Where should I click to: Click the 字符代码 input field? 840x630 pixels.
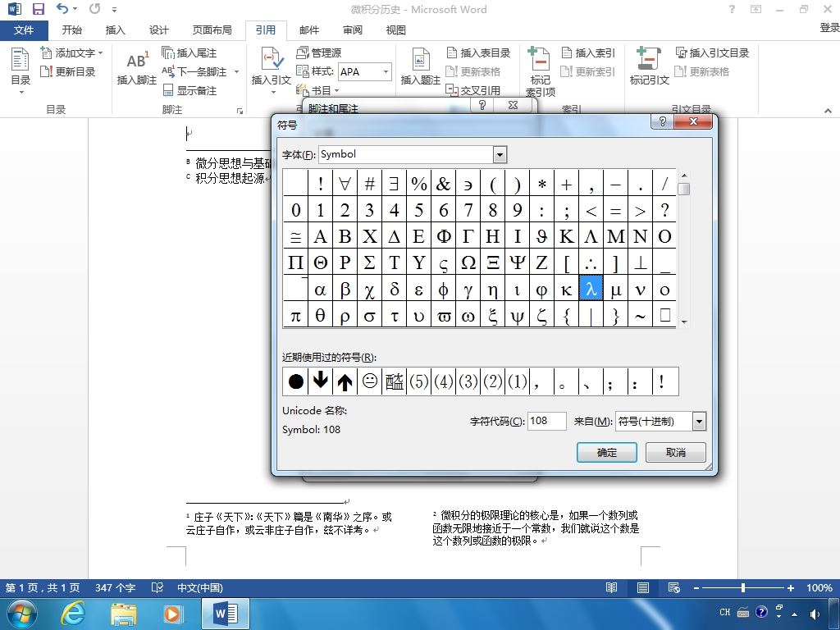[x=547, y=421]
